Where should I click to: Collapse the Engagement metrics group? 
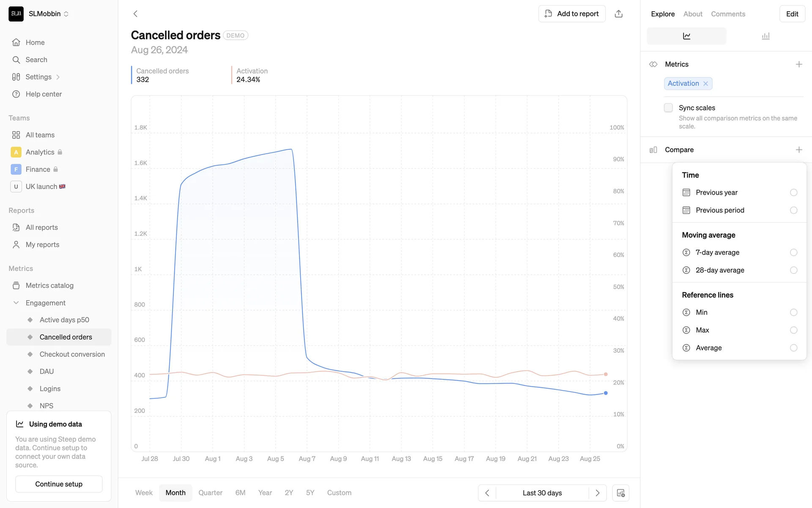[16, 303]
